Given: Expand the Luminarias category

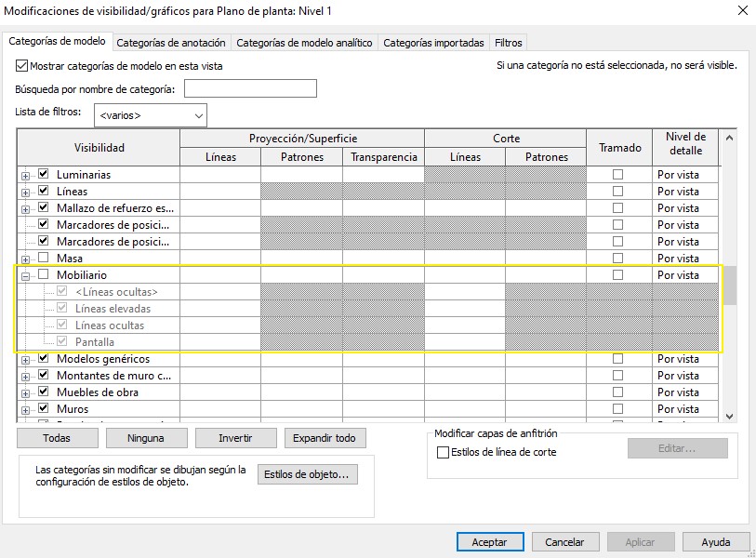Looking at the screenshot, I should tap(25, 175).
